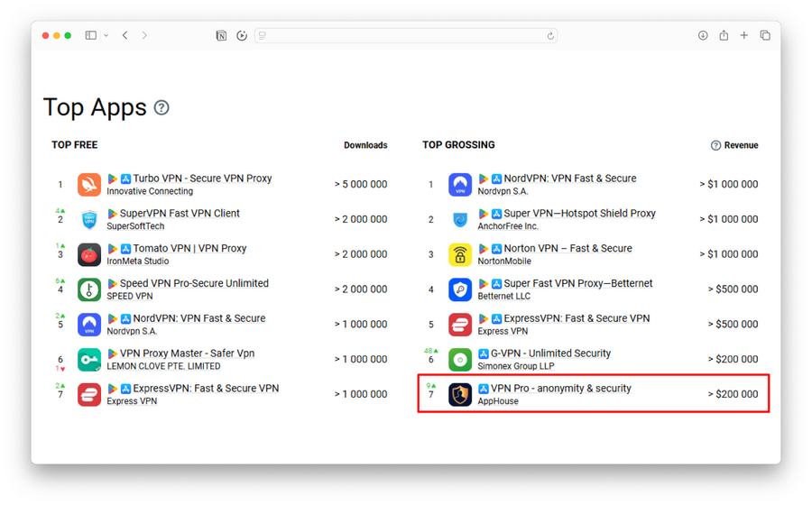
Task: Click AnchorFree Inc. publisher name
Action: click(507, 226)
